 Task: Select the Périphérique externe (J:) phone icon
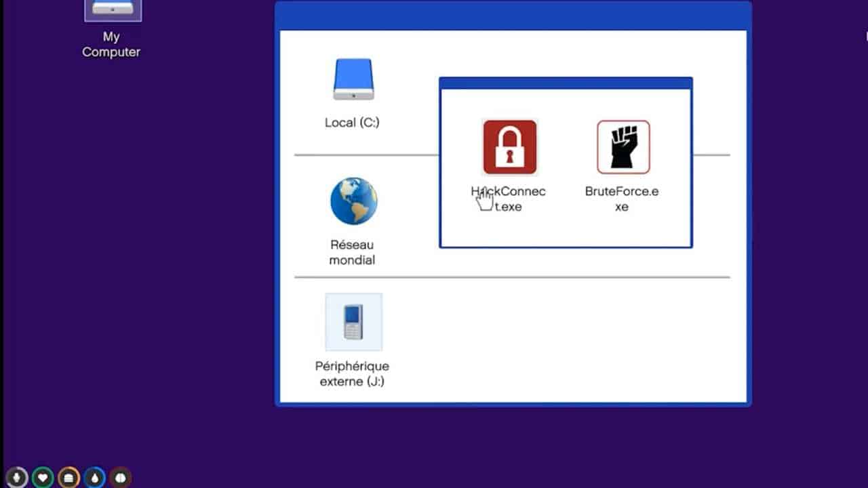tap(353, 322)
